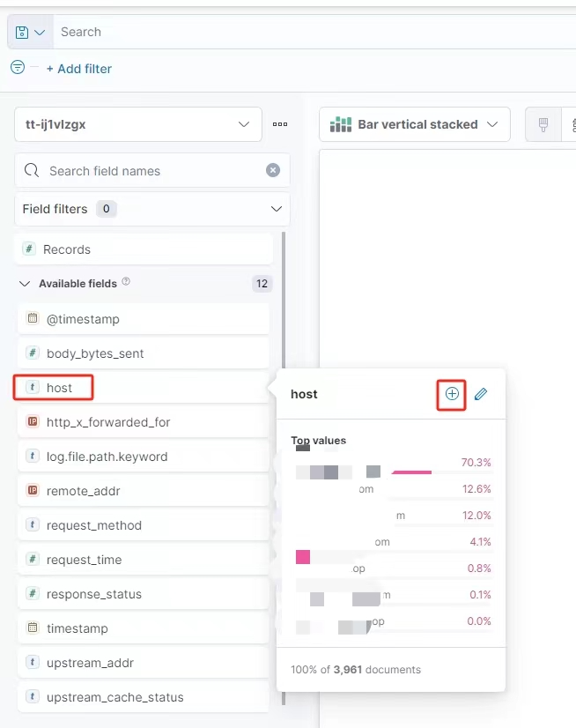
Task: Clear the field name search
Action: [273, 170]
